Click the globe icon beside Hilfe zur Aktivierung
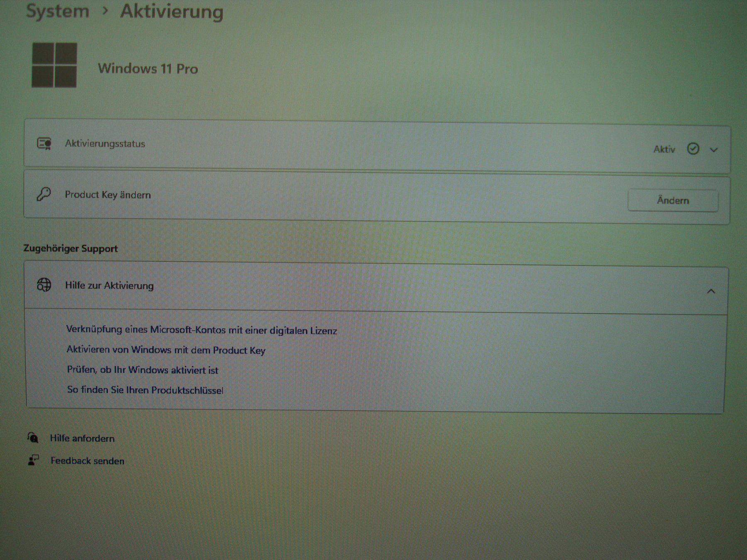747x560 pixels. [44, 285]
